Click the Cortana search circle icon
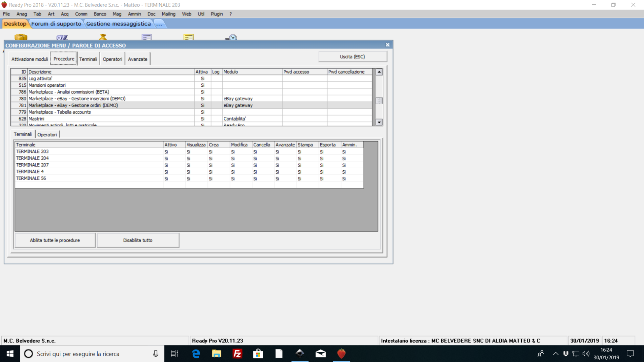The width and height of the screenshot is (644, 362). 28,354
